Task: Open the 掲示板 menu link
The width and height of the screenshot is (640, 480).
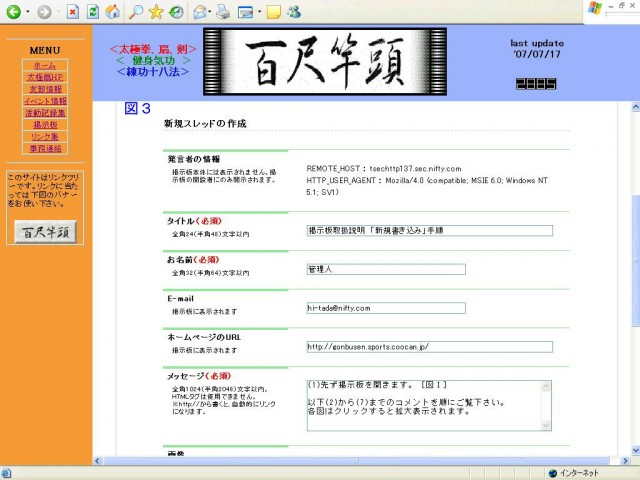Action: 44,125
